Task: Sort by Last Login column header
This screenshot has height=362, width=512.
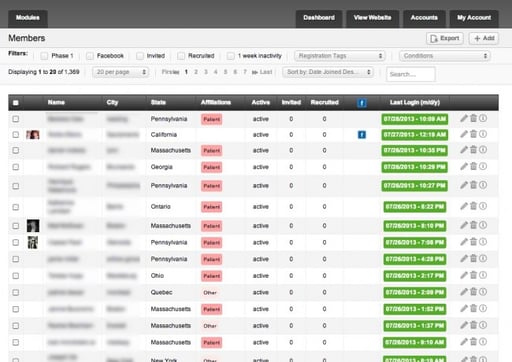Action: (x=415, y=102)
